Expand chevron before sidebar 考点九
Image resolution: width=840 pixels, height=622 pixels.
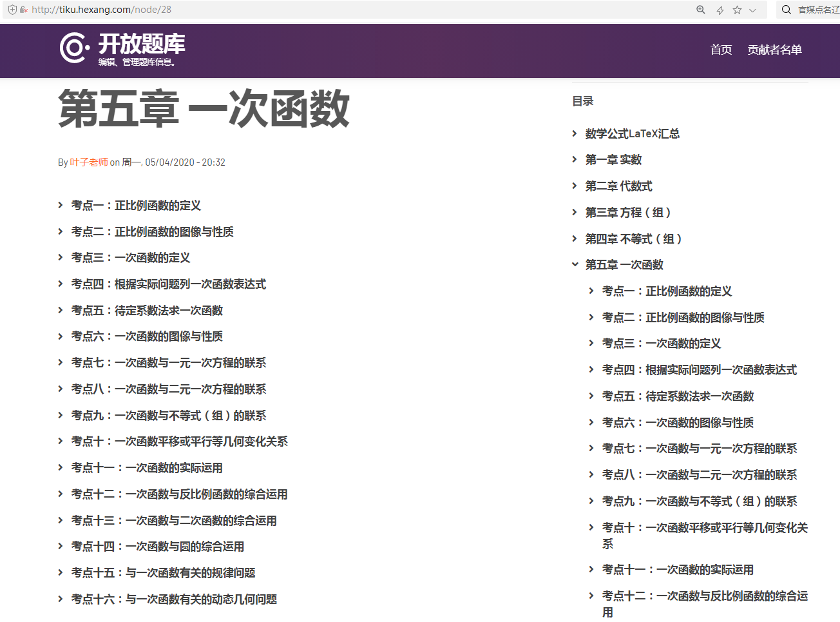(591, 501)
